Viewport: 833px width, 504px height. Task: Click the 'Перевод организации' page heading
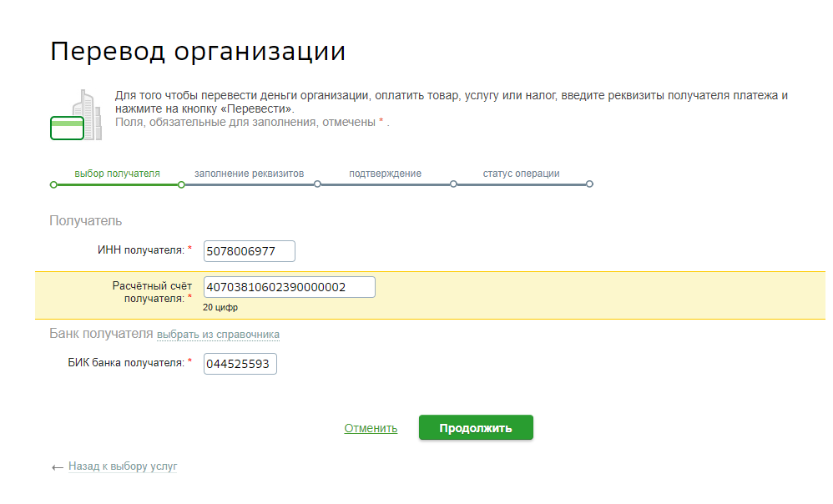point(198,52)
